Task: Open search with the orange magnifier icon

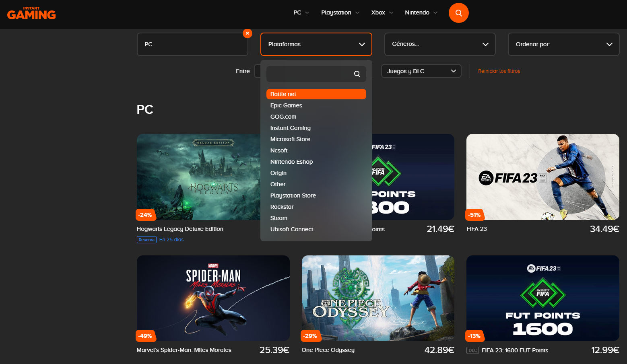Action: coord(458,12)
